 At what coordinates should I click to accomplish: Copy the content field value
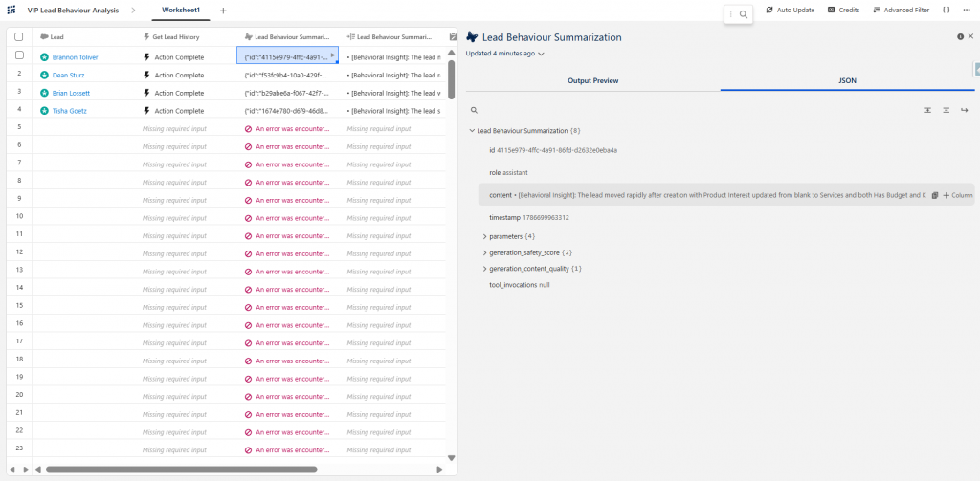(x=935, y=195)
